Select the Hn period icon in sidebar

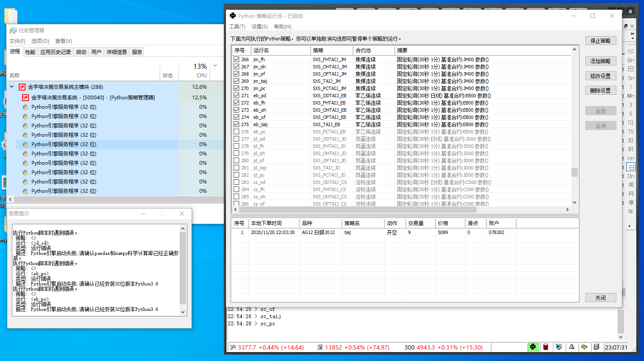[631, 158]
